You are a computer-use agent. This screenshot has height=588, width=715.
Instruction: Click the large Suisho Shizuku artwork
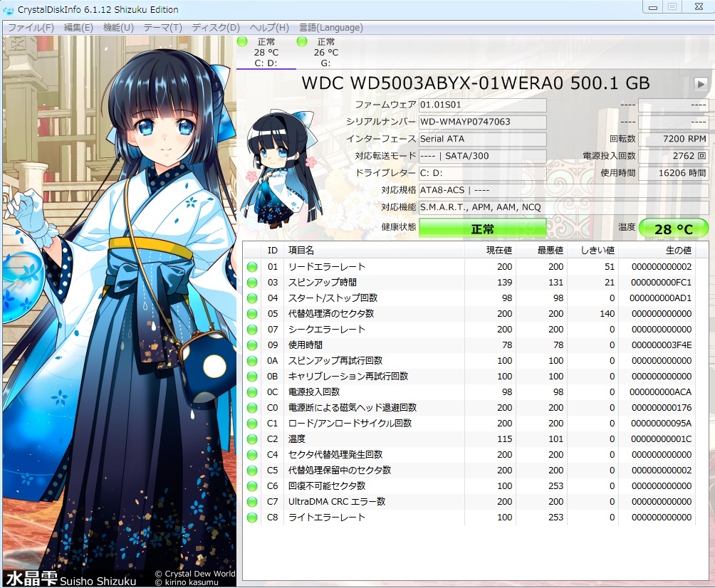point(120,310)
